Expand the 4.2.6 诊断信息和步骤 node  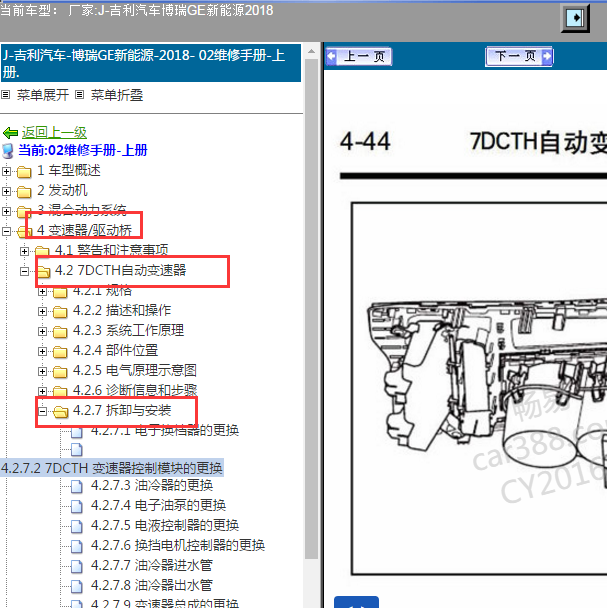[42, 391]
